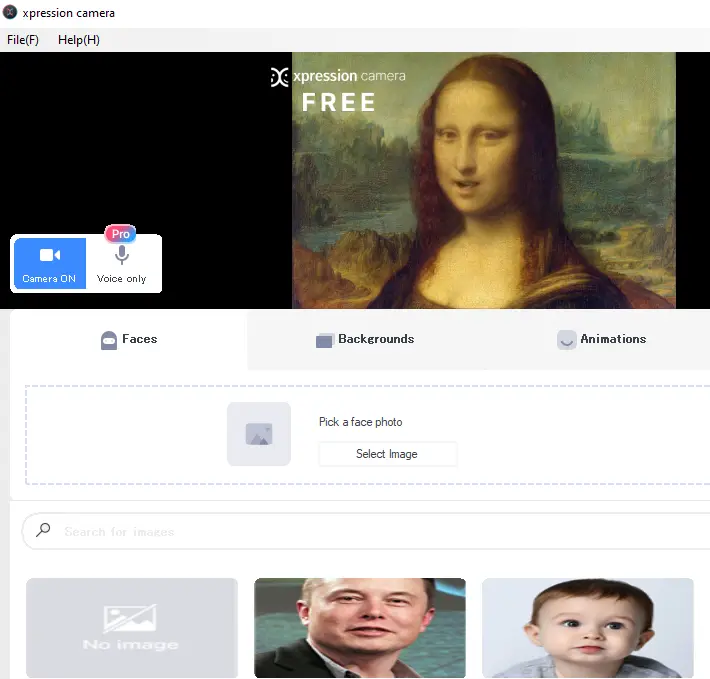This screenshot has height=679, width=710.
Task: Open the File(F) menu
Action: [23, 40]
